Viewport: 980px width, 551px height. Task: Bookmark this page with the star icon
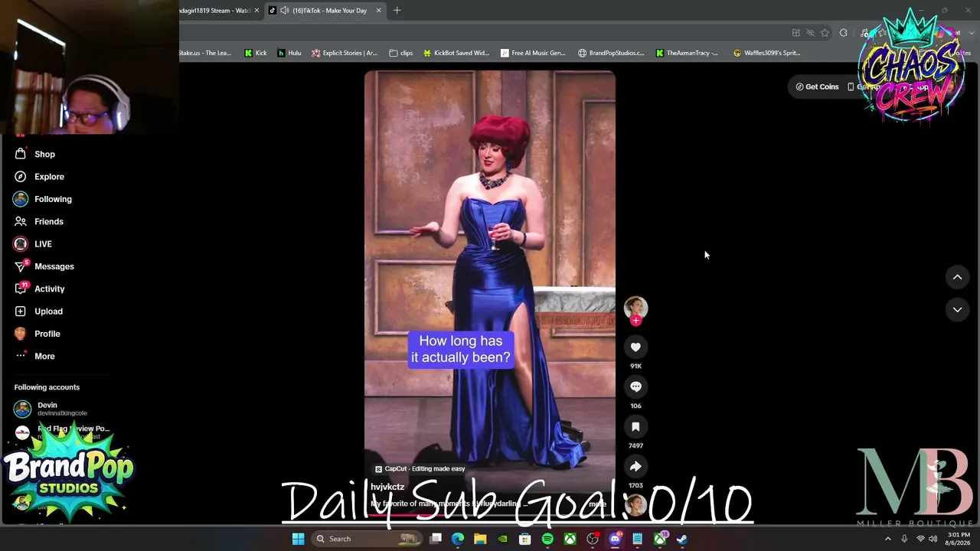point(825,33)
